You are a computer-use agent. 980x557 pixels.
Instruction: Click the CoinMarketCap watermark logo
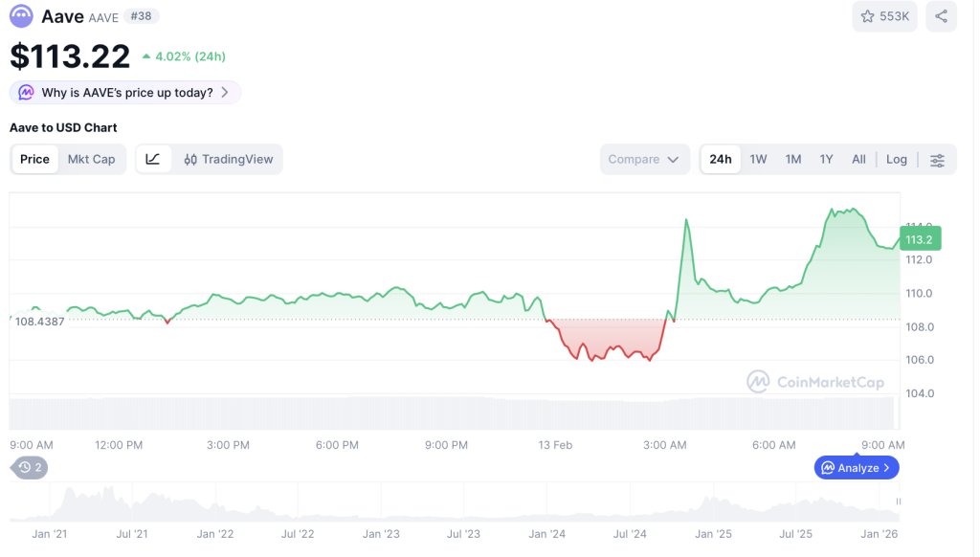815,382
